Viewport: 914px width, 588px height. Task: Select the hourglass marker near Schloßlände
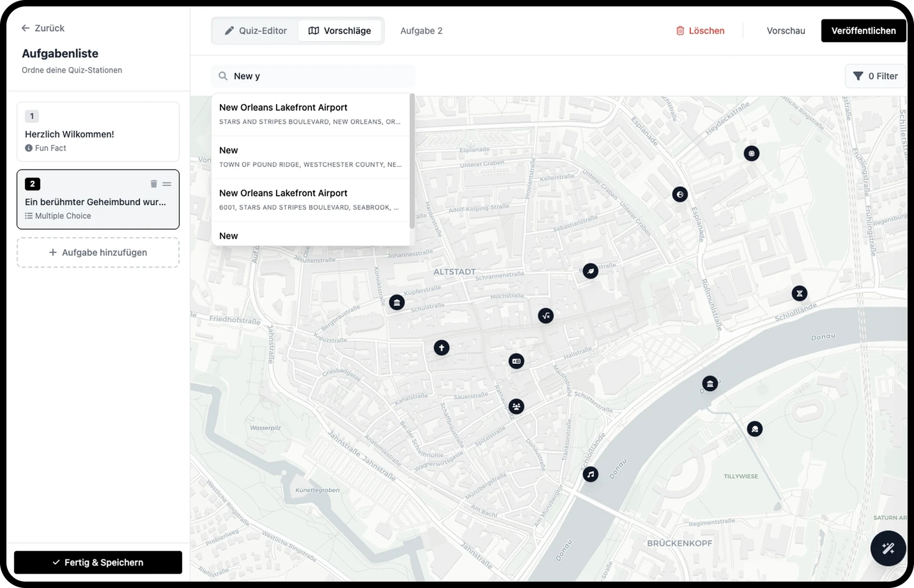[x=799, y=294]
